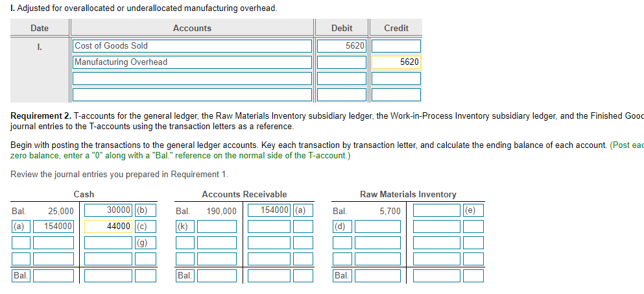Click the Raw Materials Inventory T-account heading

click(408, 194)
